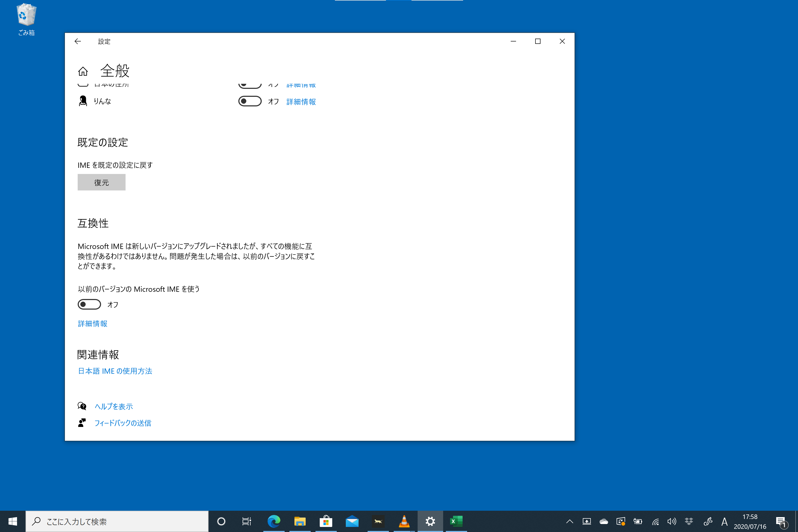Open the Microsoft Store app

click(326, 521)
